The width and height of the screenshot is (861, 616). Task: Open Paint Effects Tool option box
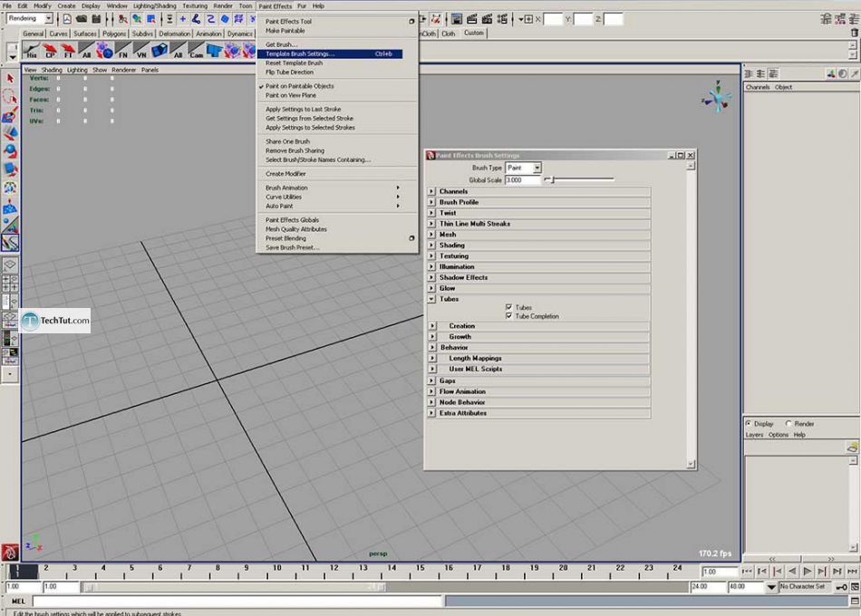pos(411,22)
